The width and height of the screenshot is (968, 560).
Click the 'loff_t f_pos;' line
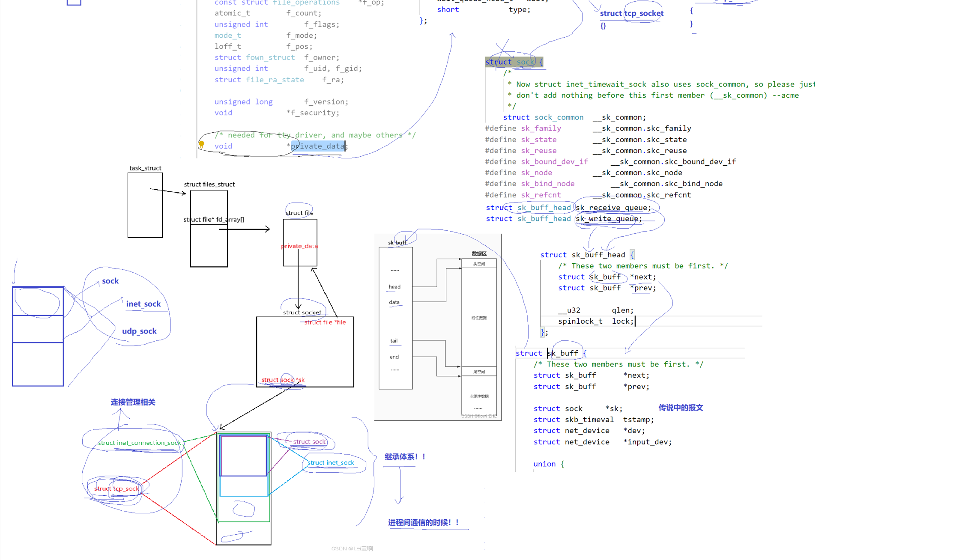point(263,46)
